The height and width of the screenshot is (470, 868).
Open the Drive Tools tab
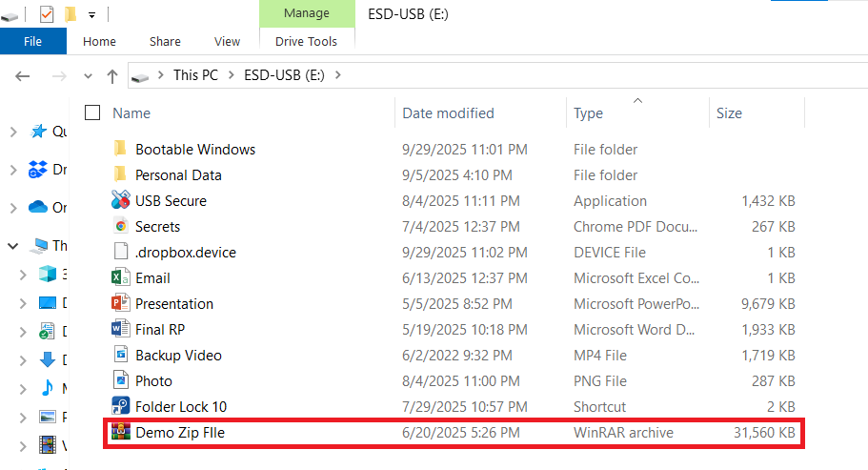306,42
